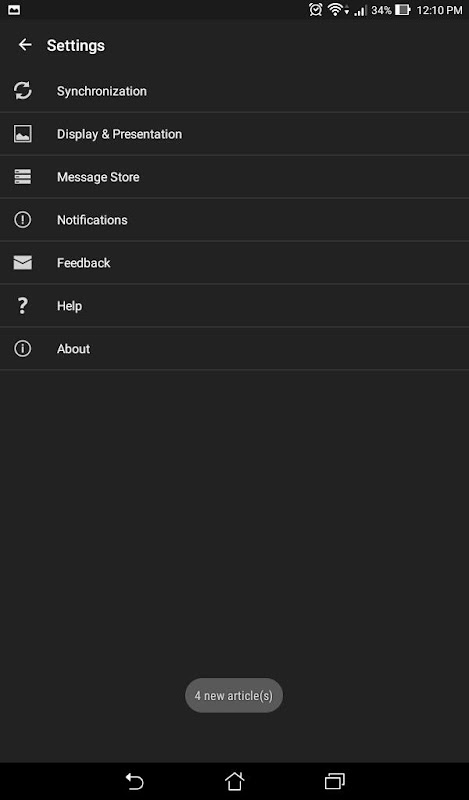Open the Android recent apps button
The width and height of the screenshot is (469, 800).
[x=335, y=781]
